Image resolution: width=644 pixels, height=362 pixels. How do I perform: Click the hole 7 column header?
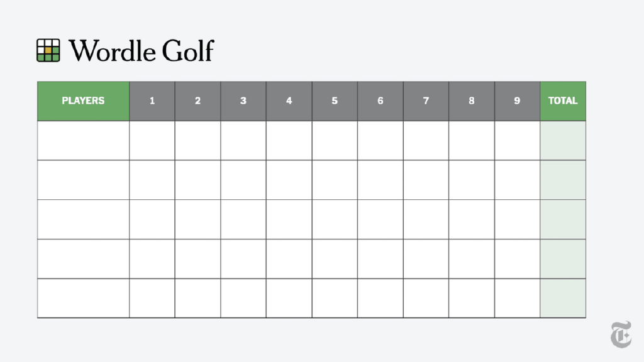coord(426,101)
